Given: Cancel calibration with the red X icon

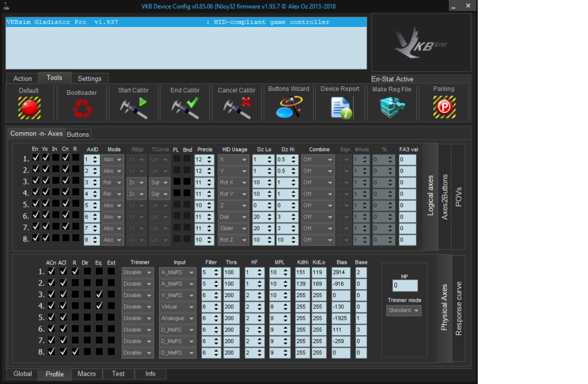Looking at the screenshot, I should click(x=237, y=108).
